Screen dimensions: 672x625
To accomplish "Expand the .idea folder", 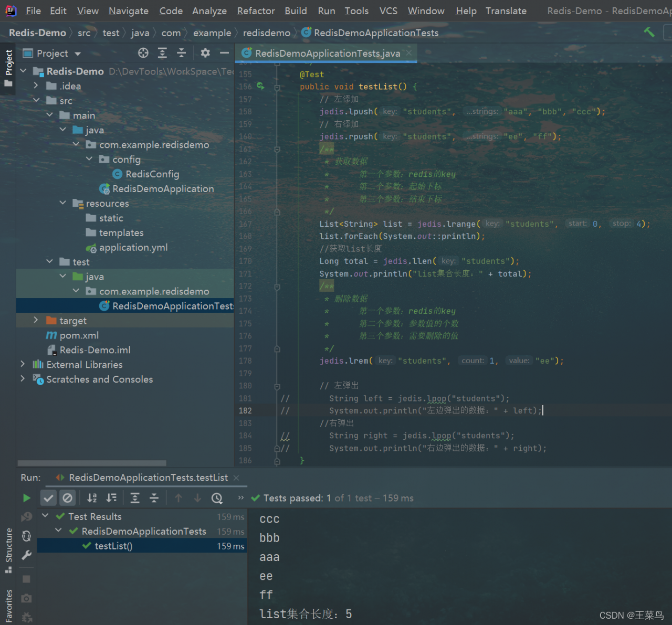I will pos(36,86).
